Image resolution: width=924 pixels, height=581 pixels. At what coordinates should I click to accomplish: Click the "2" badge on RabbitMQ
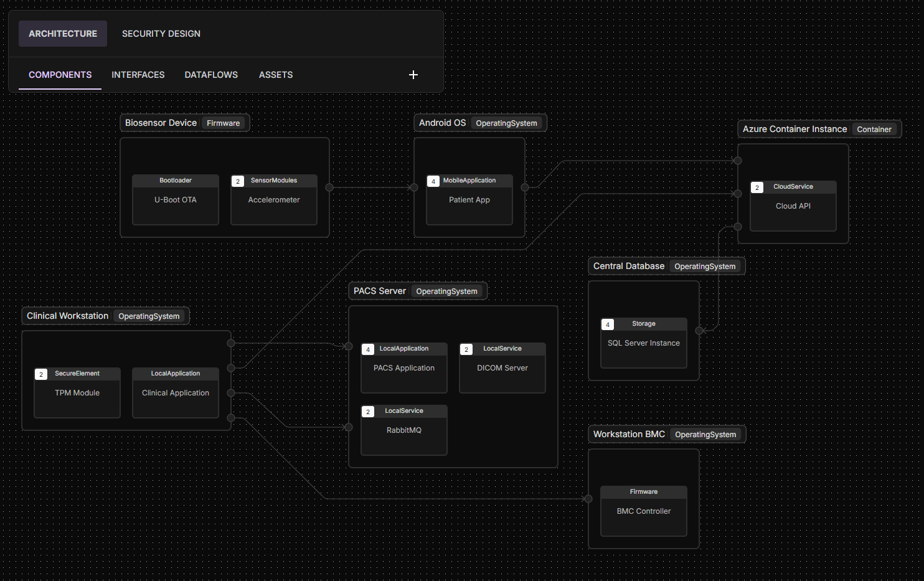[367, 411]
